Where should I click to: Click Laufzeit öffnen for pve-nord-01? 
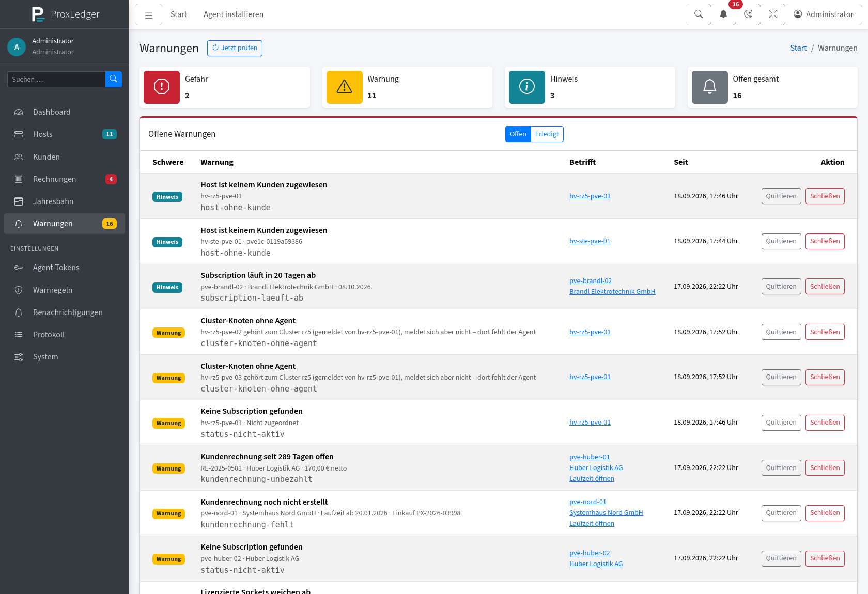click(x=592, y=524)
